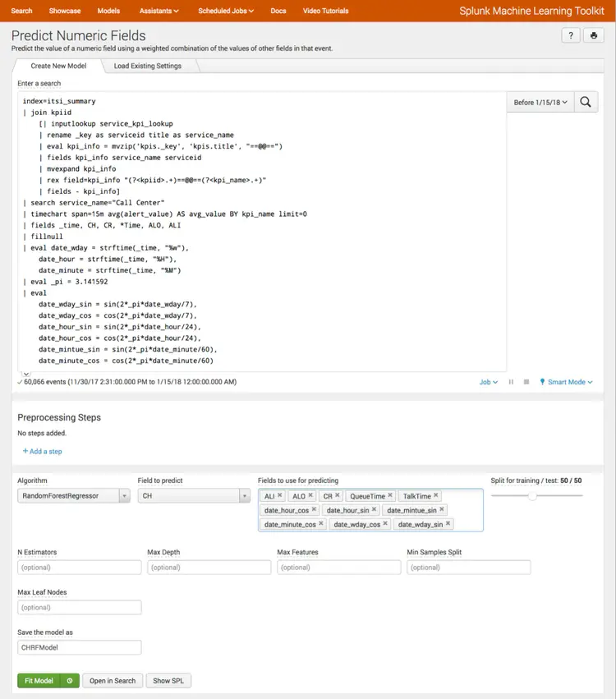Click the Add a step link
This screenshot has height=699, width=616.
click(x=43, y=451)
